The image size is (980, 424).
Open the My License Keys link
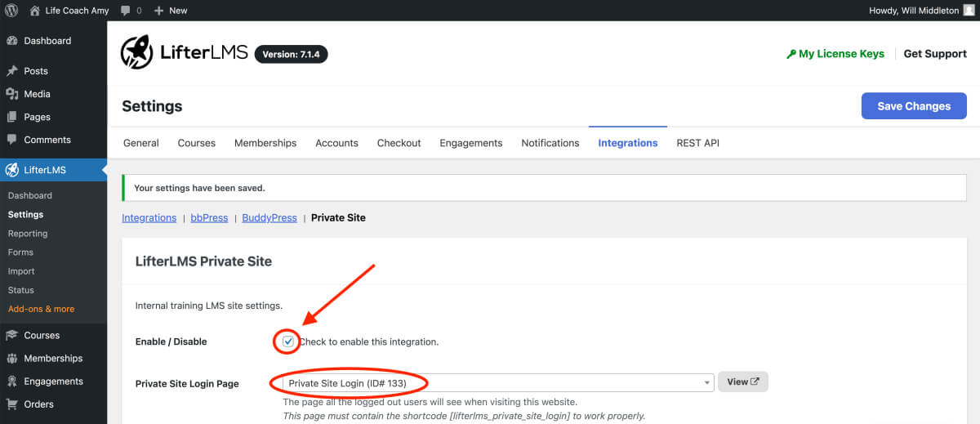coord(841,54)
